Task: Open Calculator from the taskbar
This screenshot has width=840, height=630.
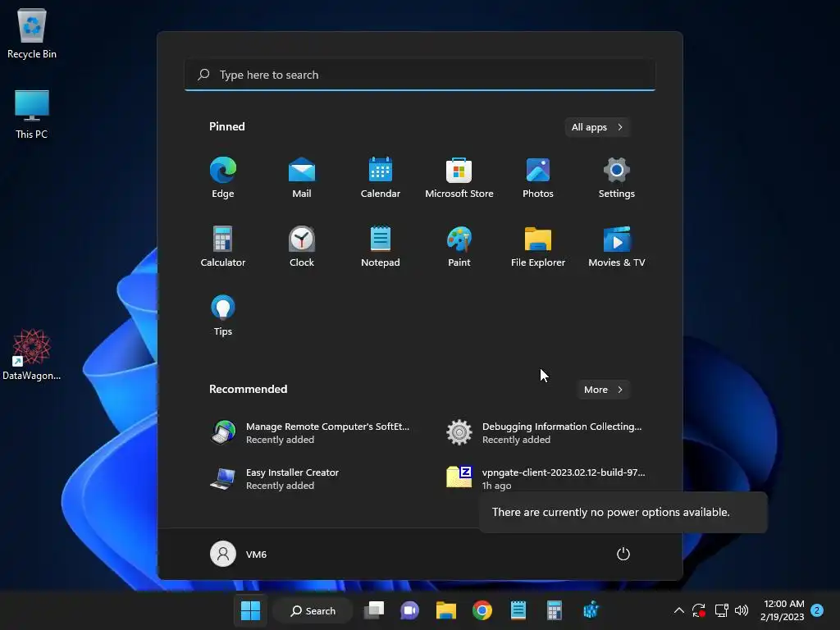Action: 554,610
